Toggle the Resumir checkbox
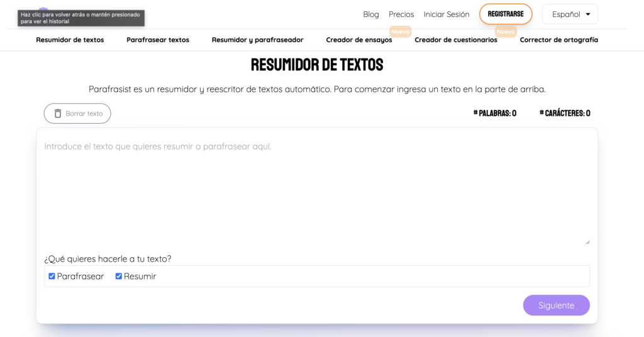644x337 pixels. (119, 276)
